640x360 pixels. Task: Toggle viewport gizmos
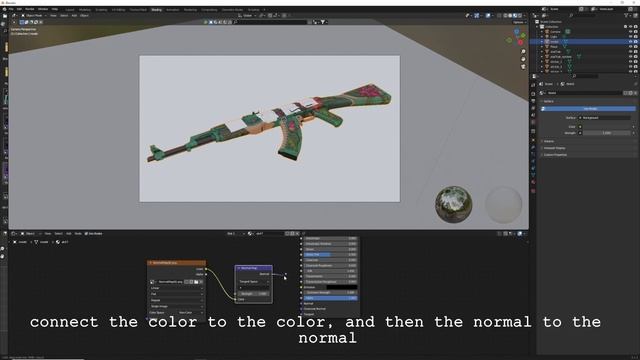[477, 16]
